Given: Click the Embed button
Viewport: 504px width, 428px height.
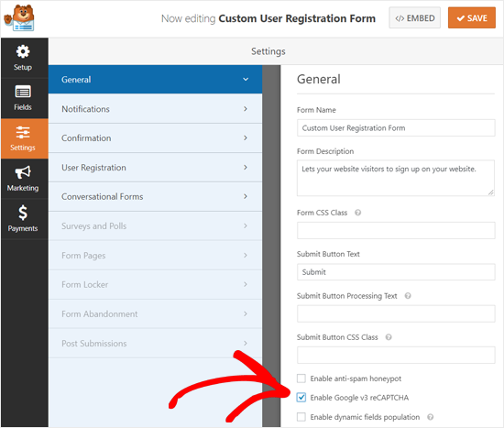Looking at the screenshot, I should (414, 18).
